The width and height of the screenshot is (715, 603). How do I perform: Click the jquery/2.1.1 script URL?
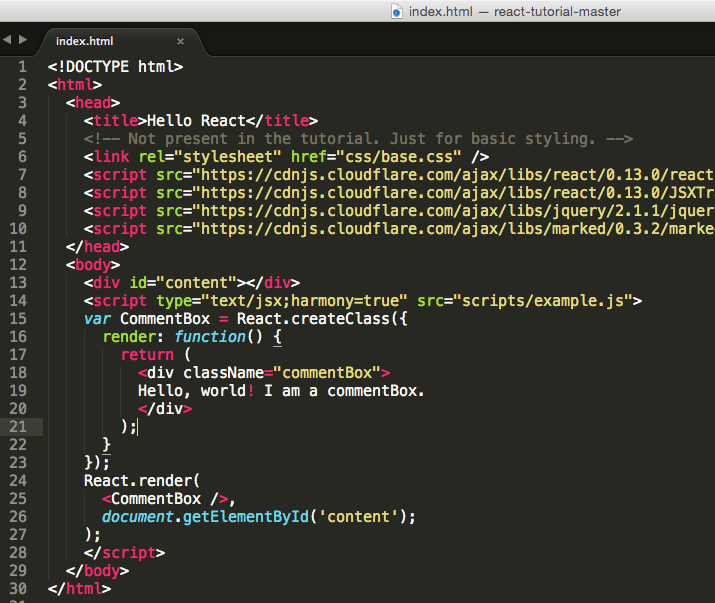[454, 211]
